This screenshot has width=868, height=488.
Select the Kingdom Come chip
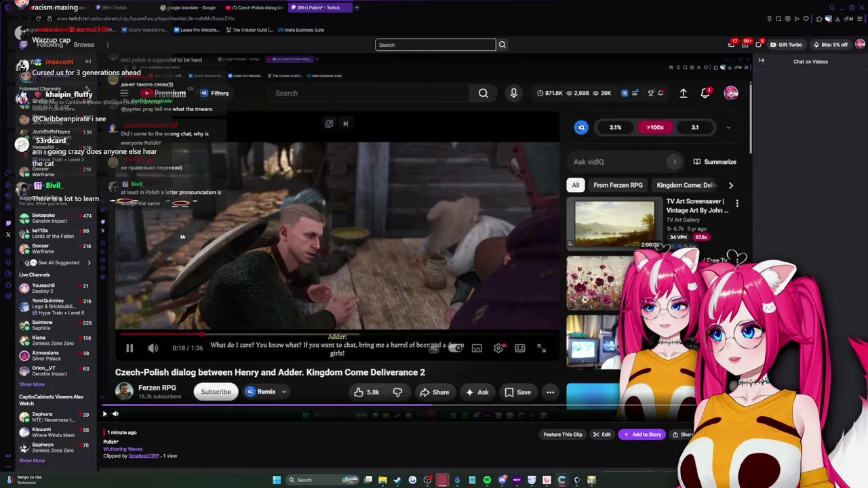click(686, 185)
